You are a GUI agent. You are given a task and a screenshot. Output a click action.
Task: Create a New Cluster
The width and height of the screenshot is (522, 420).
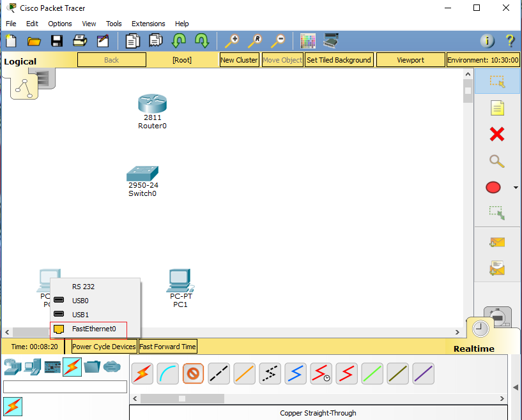240,59
